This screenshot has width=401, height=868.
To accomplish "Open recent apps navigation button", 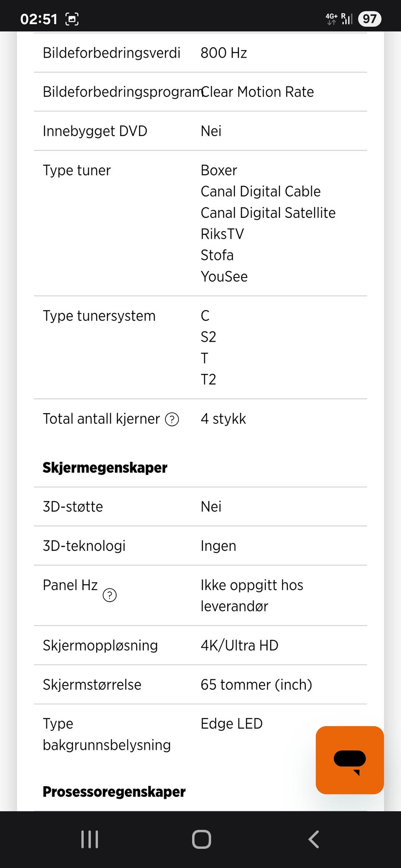I will tap(89, 839).
